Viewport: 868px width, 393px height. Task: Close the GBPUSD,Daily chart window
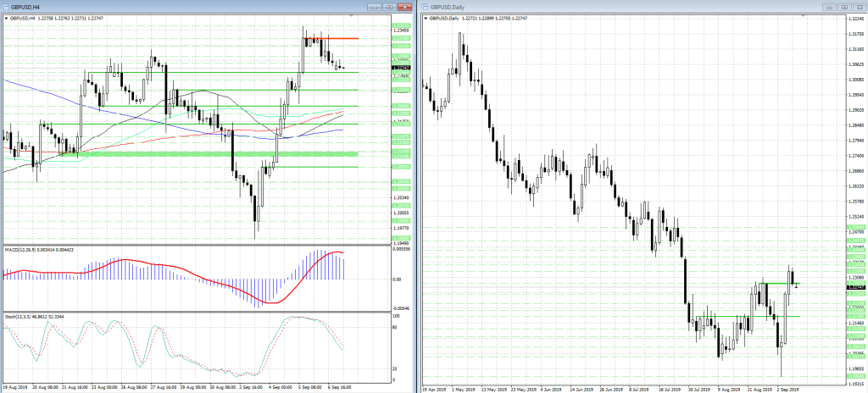click(x=858, y=7)
